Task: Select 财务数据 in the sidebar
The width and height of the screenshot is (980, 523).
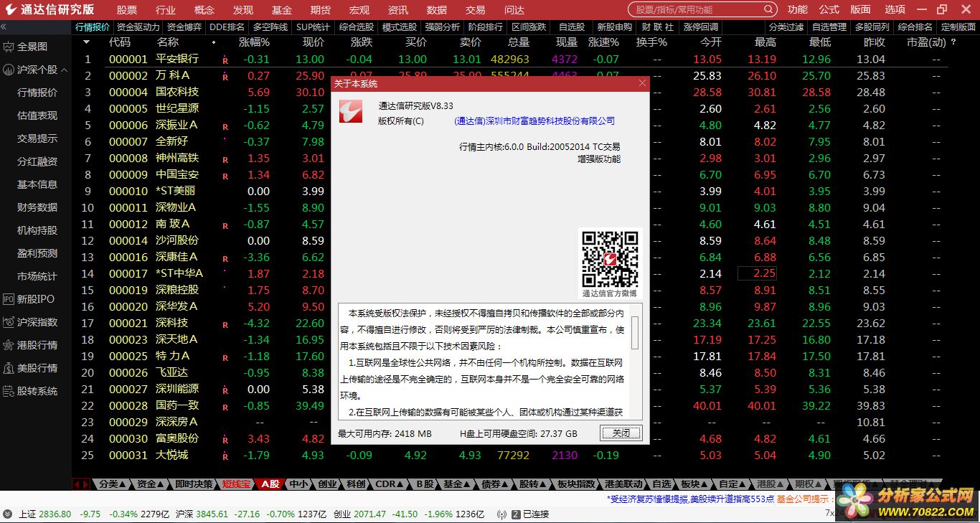Action: (37, 207)
